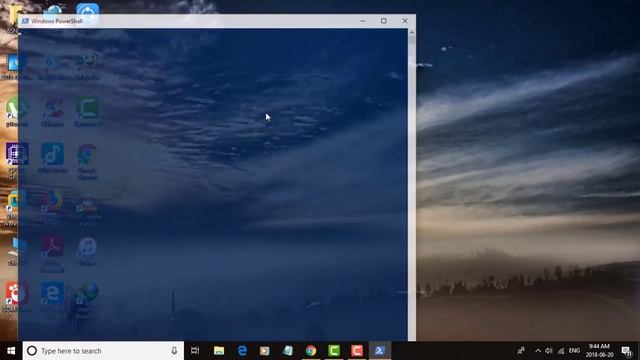Open the clock showing 9:44 AM
The image size is (640, 360).
pyautogui.click(x=599, y=351)
